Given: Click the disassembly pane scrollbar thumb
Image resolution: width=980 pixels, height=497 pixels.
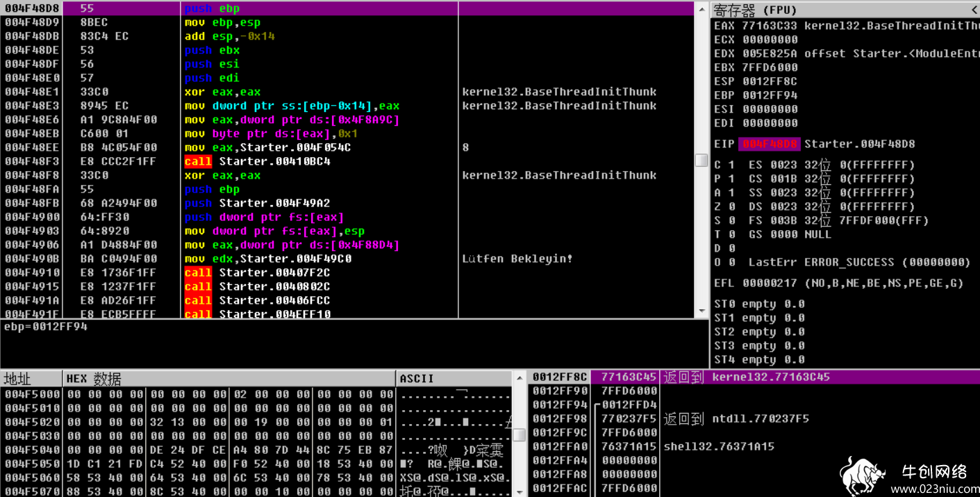Looking at the screenshot, I should click(x=701, y=160).
